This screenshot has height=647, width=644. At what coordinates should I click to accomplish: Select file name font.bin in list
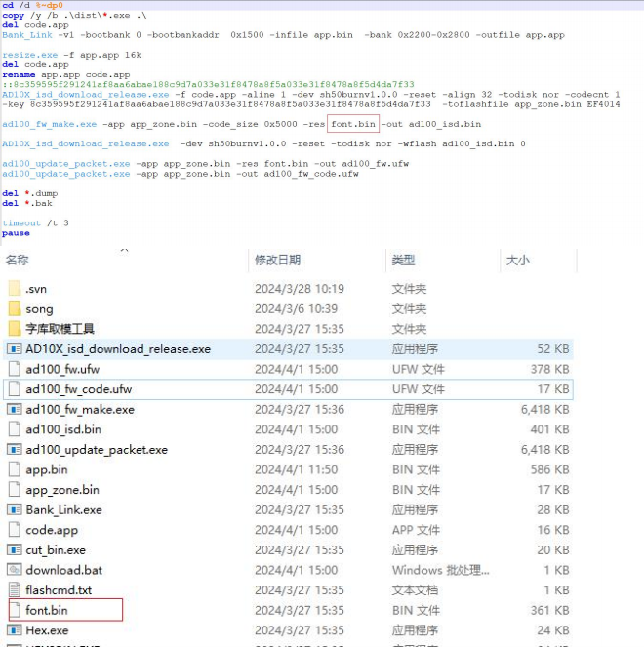(47, 610)
